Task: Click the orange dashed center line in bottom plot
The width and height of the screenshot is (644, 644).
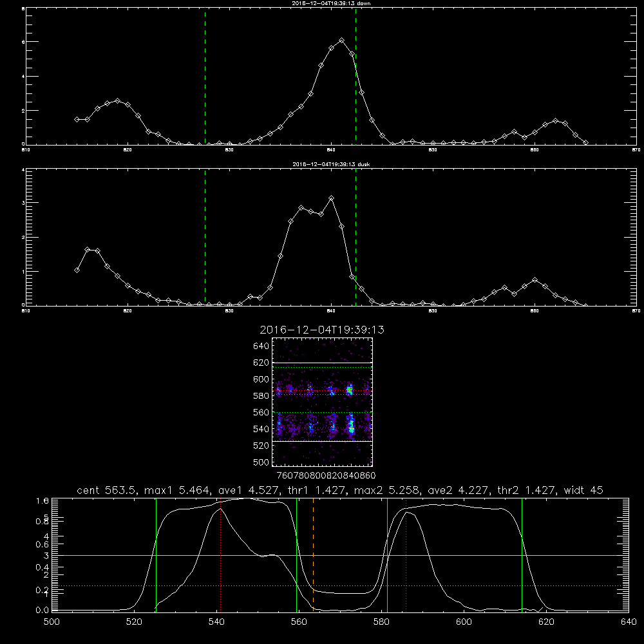Action: coord(314,555)
